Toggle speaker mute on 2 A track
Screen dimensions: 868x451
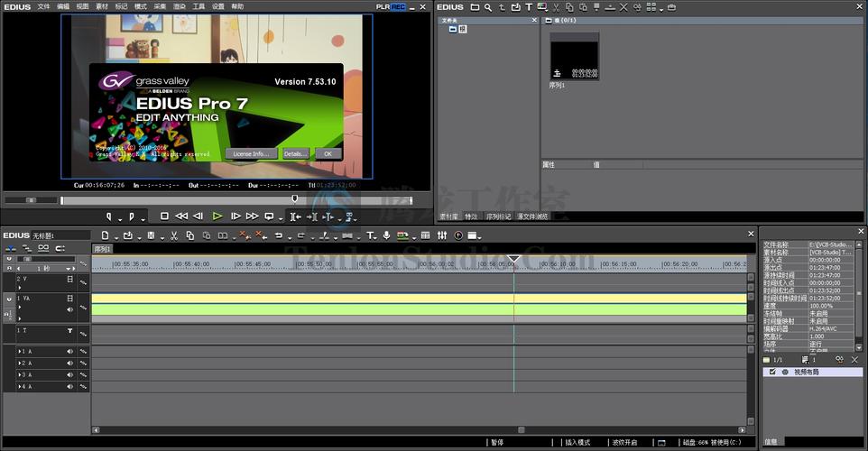click(69, 363)
